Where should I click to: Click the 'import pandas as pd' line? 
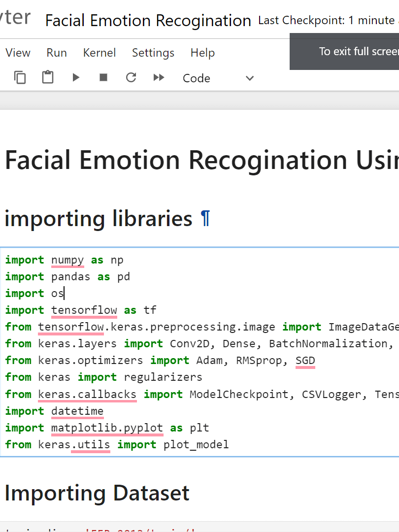pos(67,277)
